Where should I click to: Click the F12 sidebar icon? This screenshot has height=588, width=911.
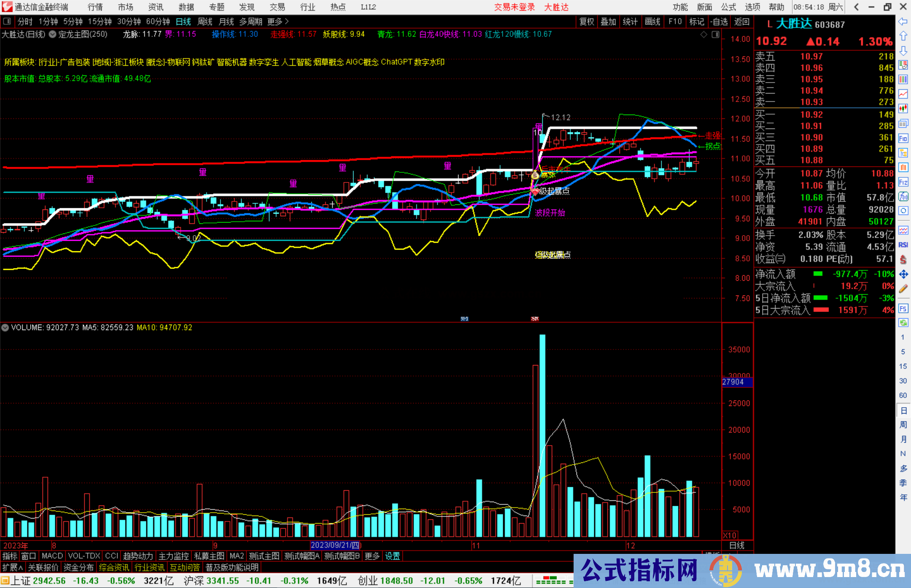[903, 182]
